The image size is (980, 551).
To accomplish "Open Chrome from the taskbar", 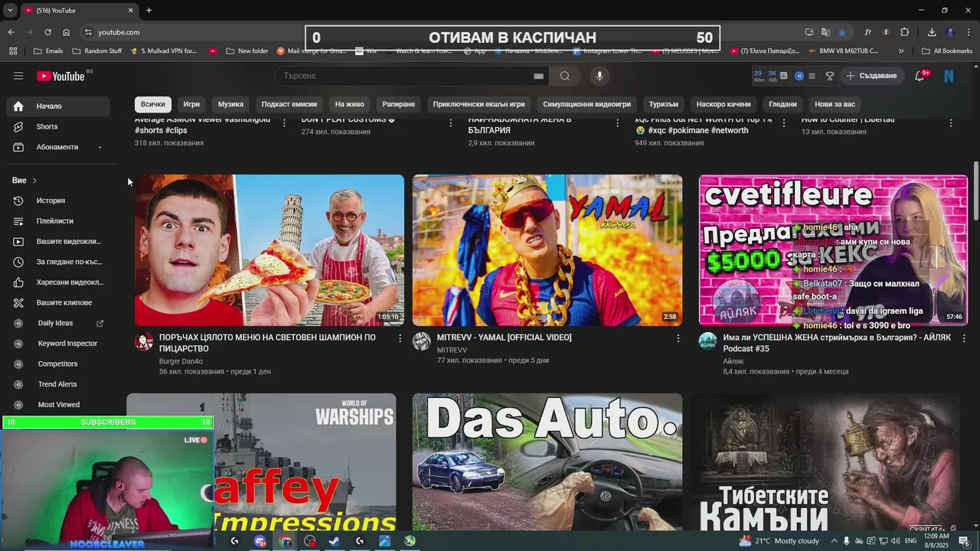I will tap(286, 541).
